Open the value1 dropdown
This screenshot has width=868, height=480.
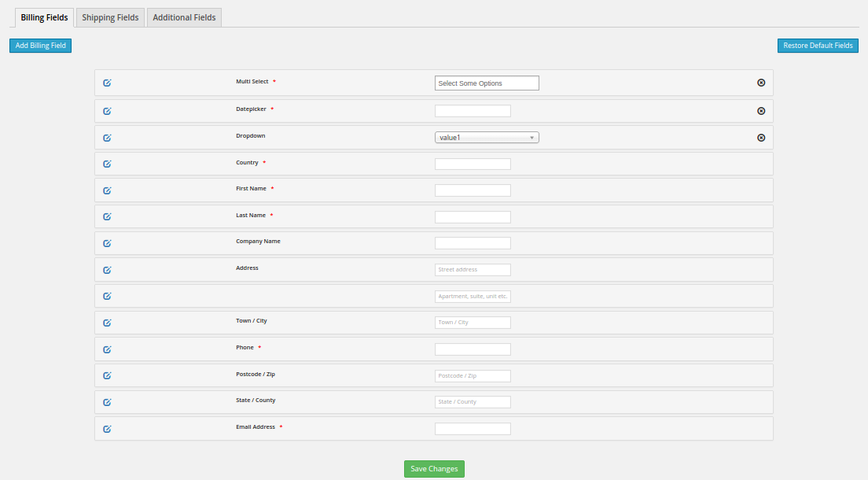[487, 138]
